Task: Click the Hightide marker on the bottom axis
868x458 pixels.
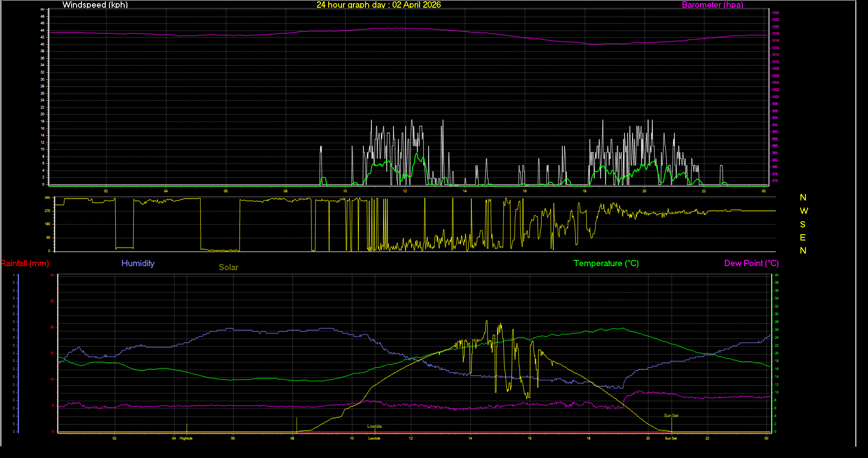Action: tap(185, 438)
